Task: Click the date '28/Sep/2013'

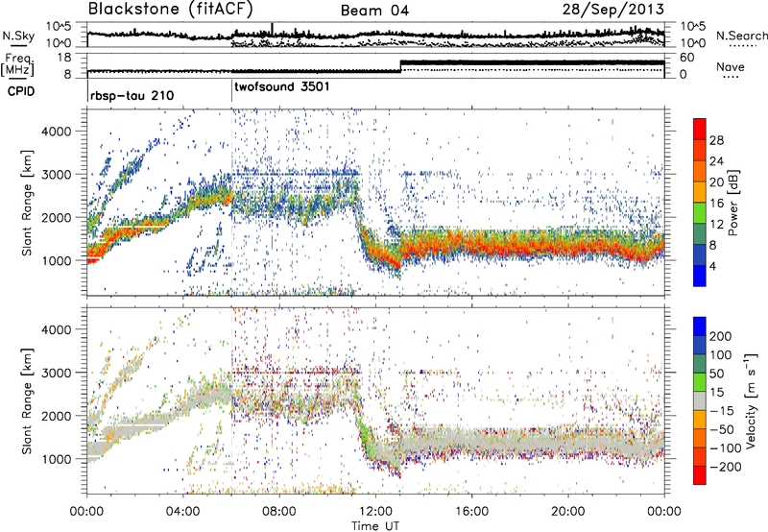Action: tap(613, 10)
